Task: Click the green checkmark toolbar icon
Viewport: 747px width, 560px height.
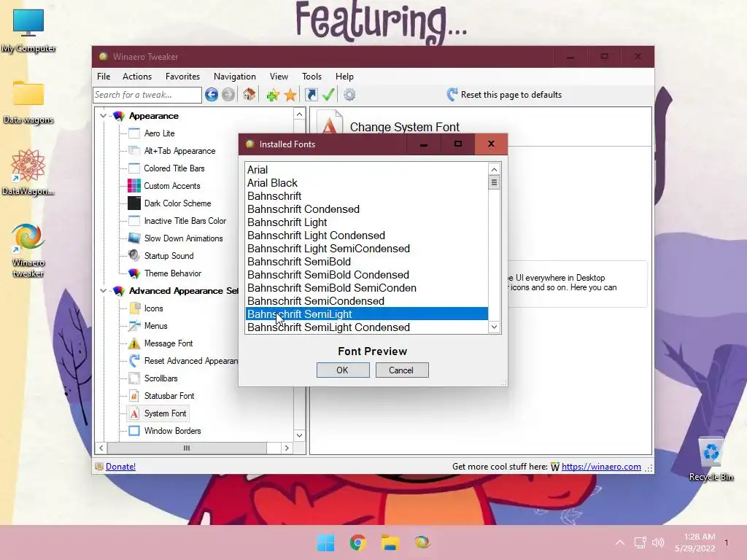Action: pyautogui.click(x=328, y=94)
